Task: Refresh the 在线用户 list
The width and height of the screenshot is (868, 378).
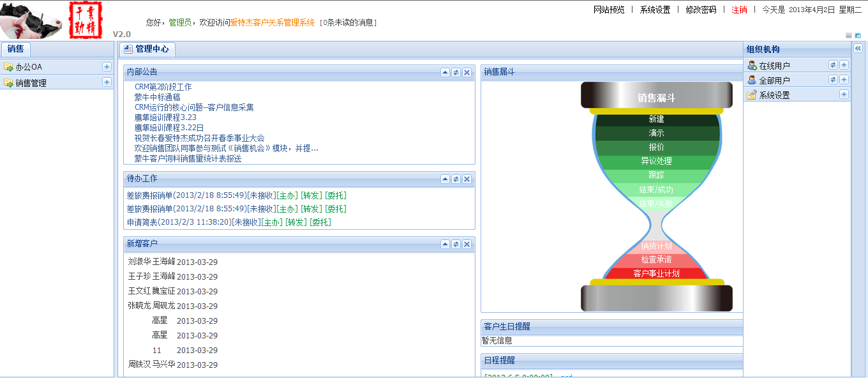Action: click(x=833, y=65)
